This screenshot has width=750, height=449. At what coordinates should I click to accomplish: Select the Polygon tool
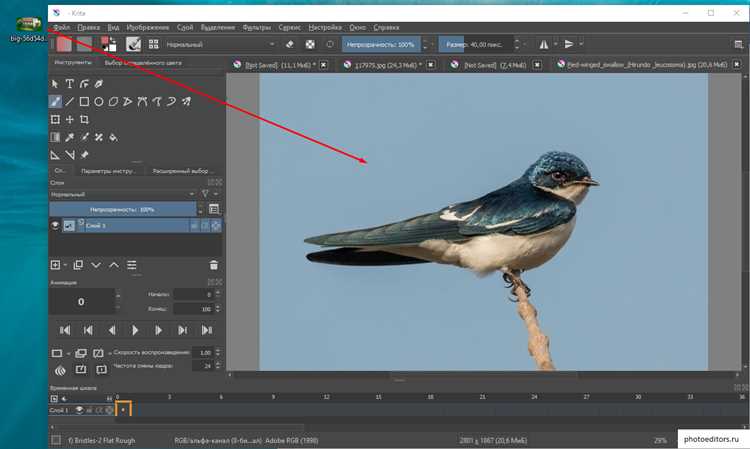pos(113,101)
